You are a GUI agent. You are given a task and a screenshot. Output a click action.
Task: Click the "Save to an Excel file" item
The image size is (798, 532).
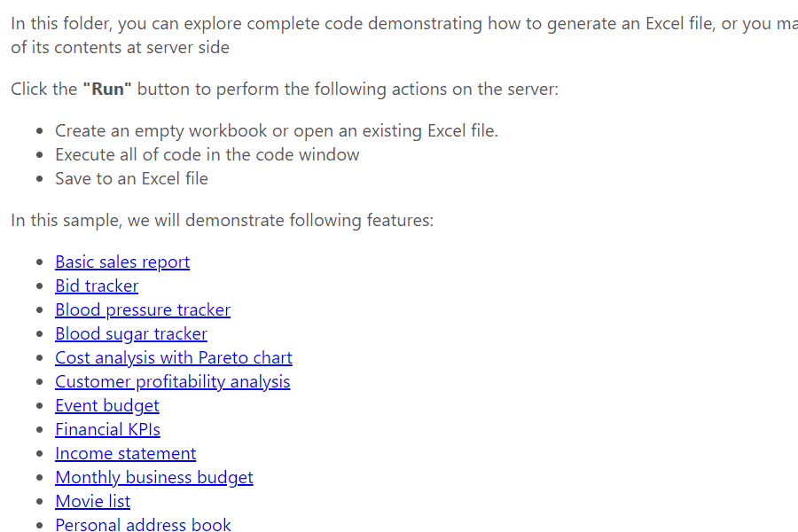(x=132, y=179)
